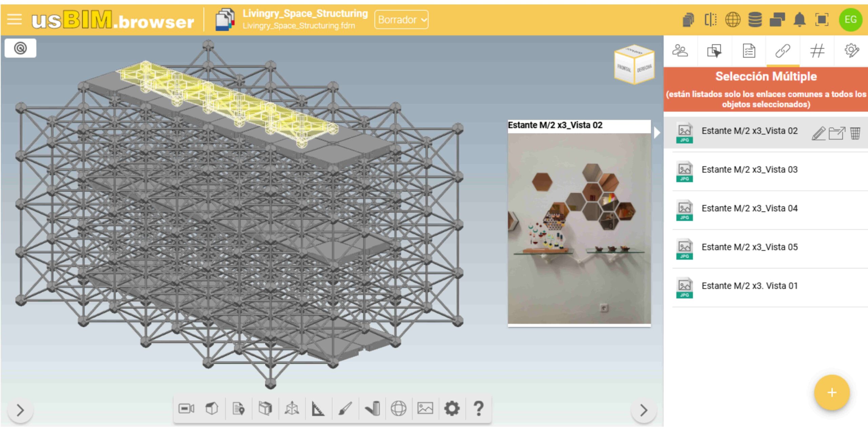Select Estante M/2 x3_Vista 04 link
Viewport: 868px width, 430px height.
(749, 208)
